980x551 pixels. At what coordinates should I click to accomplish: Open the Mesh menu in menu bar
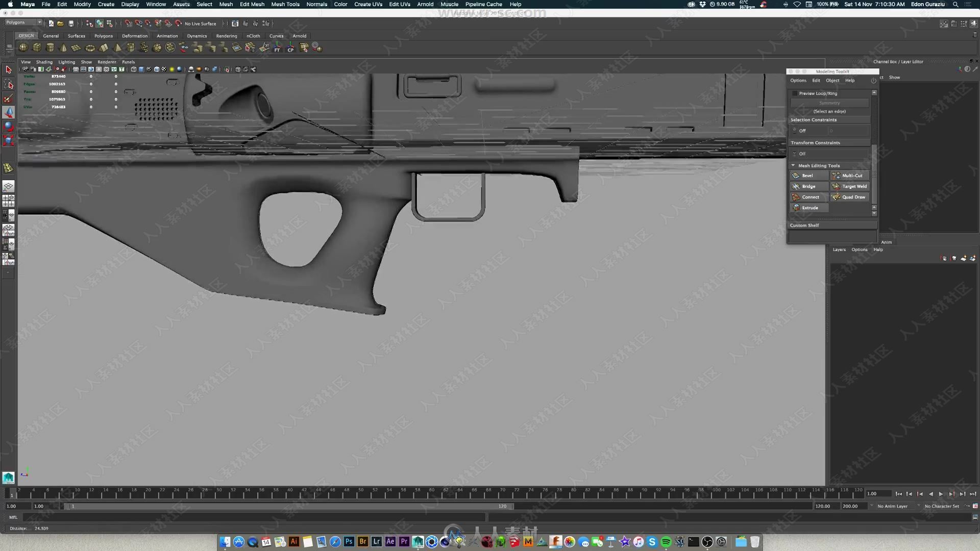point(226,4)
